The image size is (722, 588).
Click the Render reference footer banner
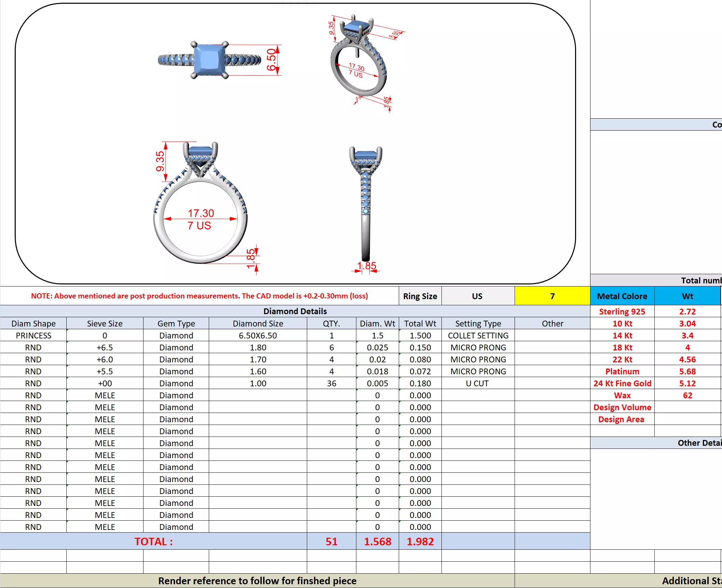(x=257, y=581)
